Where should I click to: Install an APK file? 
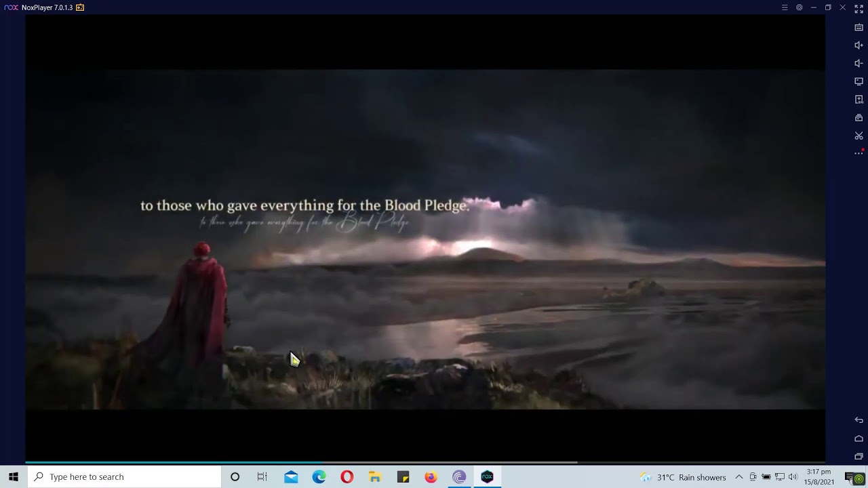(x=859, y=100)
